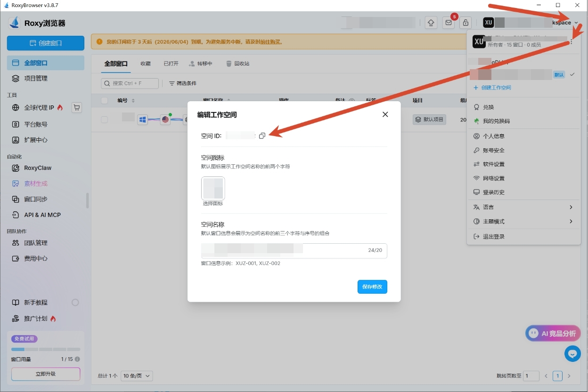
Task: Open RoxyClaw automation page
Action: (46, 168)
